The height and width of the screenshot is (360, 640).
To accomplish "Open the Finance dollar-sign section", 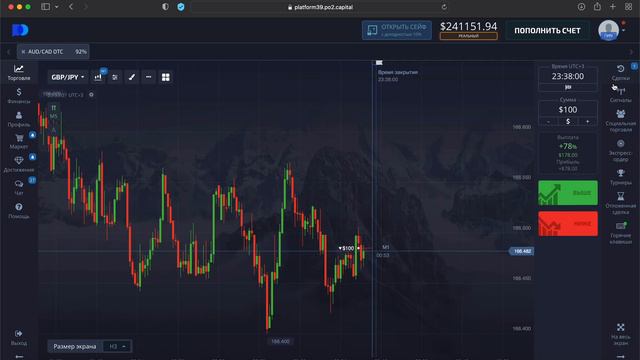I will click(x=19, y=96).
